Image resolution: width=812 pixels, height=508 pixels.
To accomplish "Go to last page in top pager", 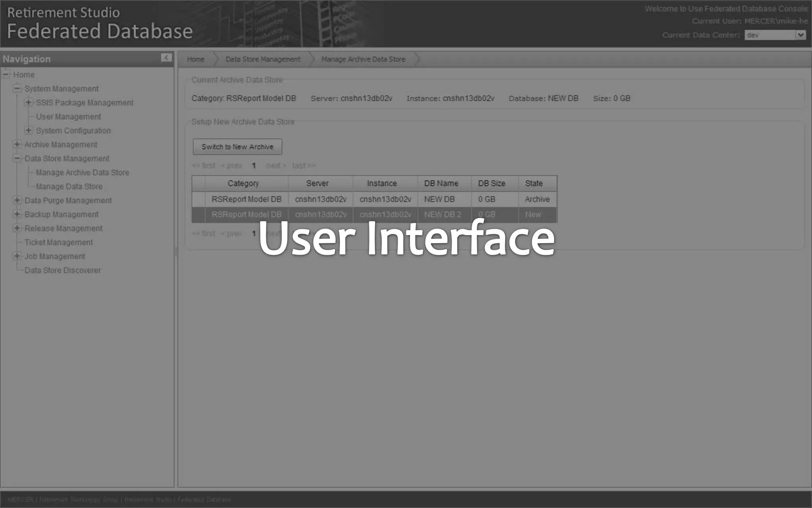I will point(304,165).
